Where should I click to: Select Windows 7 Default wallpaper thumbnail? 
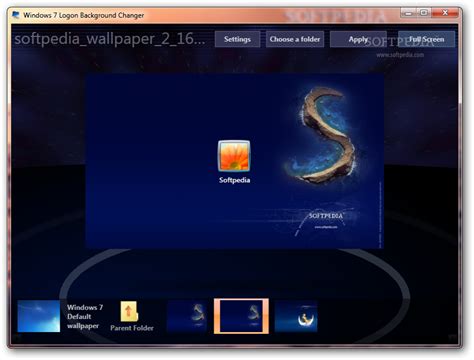click(39, 316)
